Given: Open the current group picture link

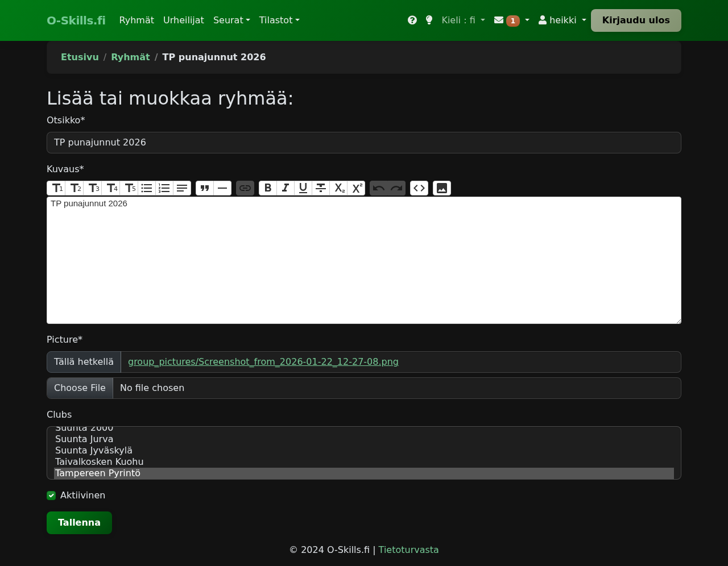Looking at the screenshot, I should click(x=263, y=362).
